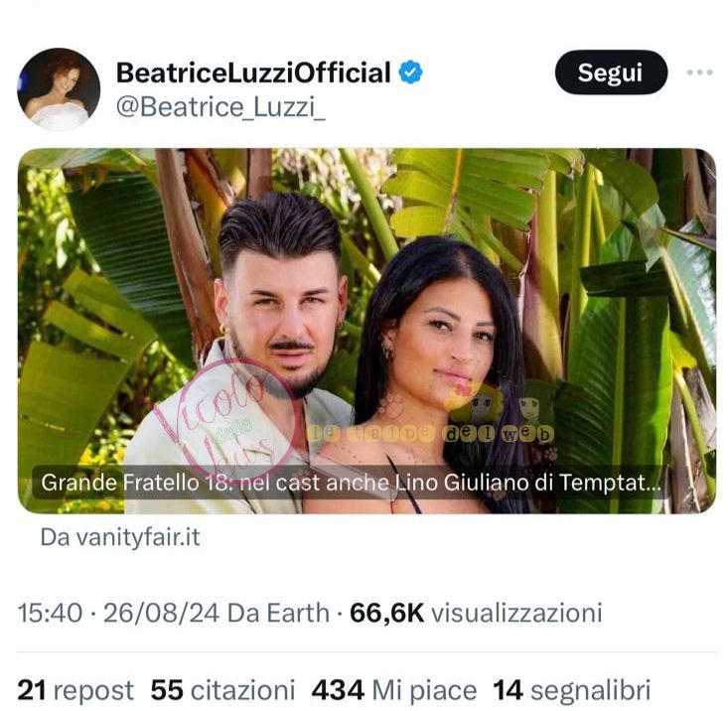The height and width of the screenshot is (711, 728).
Task: Open the 14 segnalibri count
Action: coord(571,690)
